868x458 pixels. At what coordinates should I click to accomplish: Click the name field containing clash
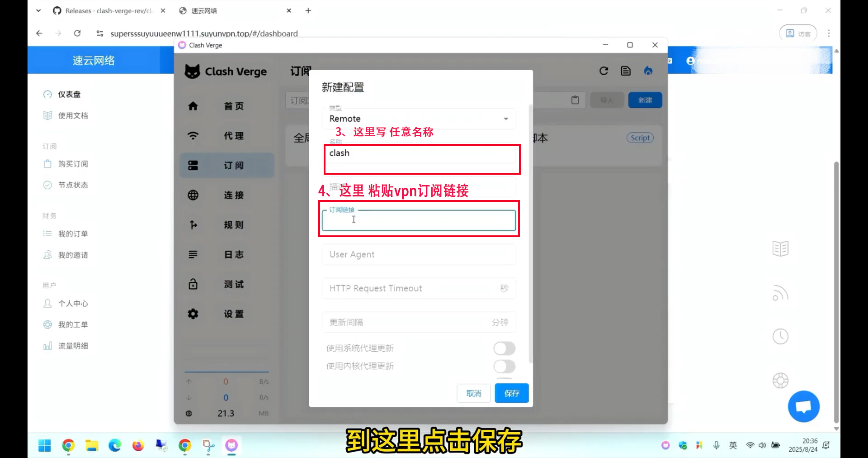click(x=419, y=153)
